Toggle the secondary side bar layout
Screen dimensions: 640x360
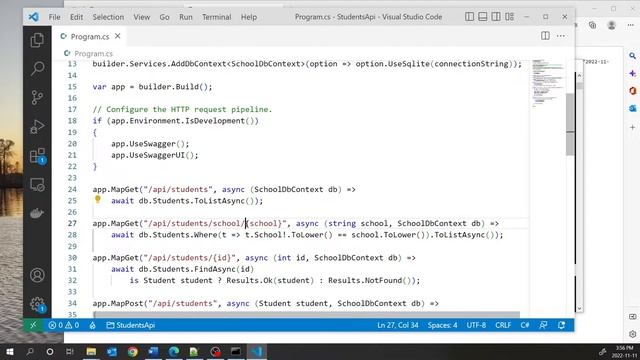coord(496,17)
